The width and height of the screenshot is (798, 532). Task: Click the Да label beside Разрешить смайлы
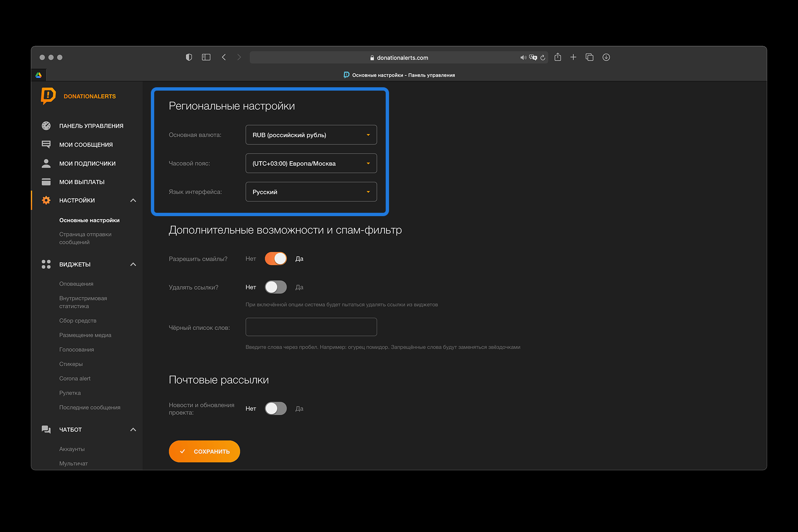[x=299, y=259]
